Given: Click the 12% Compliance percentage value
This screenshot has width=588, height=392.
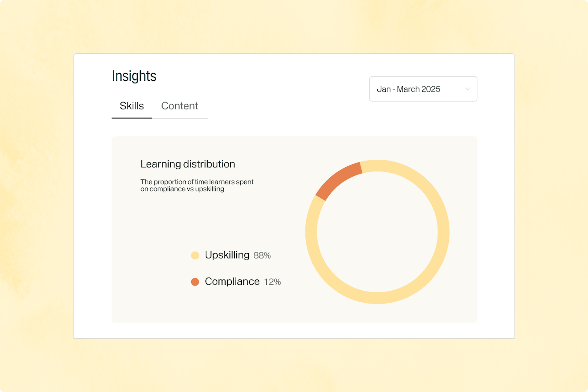Looking at the screenshot, I should point(273,282).
